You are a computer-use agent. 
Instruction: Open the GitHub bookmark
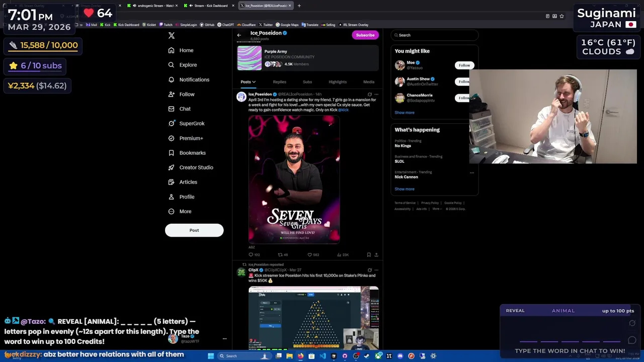pos(207,25)
